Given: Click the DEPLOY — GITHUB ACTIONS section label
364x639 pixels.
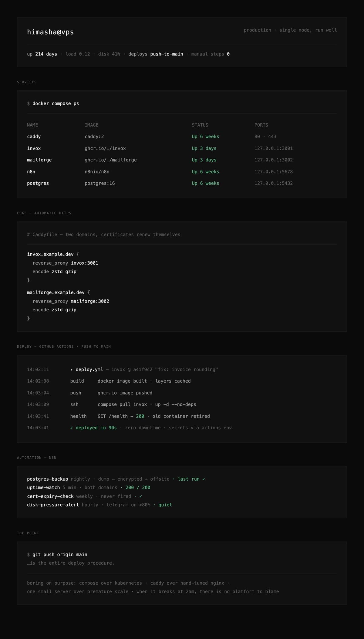Looking at the screenshot, I should [x=64, y=347].
